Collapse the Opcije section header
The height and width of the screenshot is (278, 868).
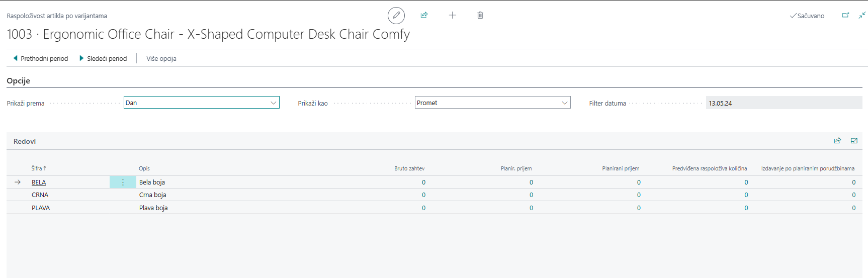coord(19,81)
